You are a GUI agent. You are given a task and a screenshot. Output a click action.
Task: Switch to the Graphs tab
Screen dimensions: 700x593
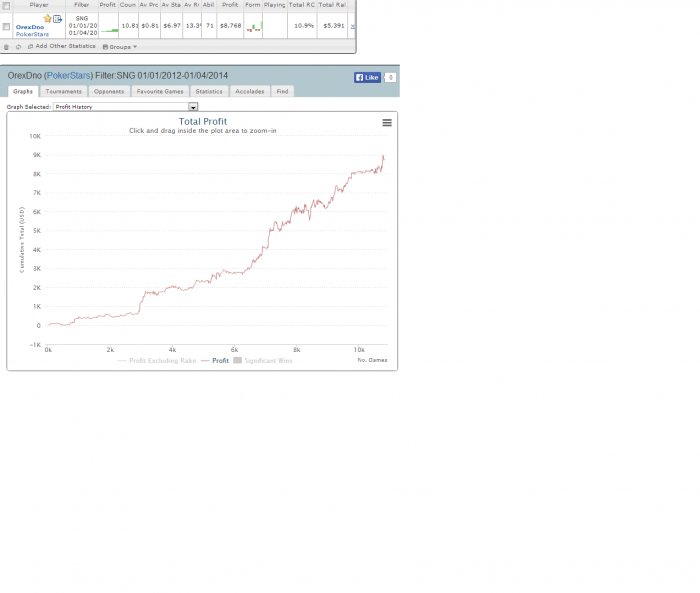click(x=23, y=91)
